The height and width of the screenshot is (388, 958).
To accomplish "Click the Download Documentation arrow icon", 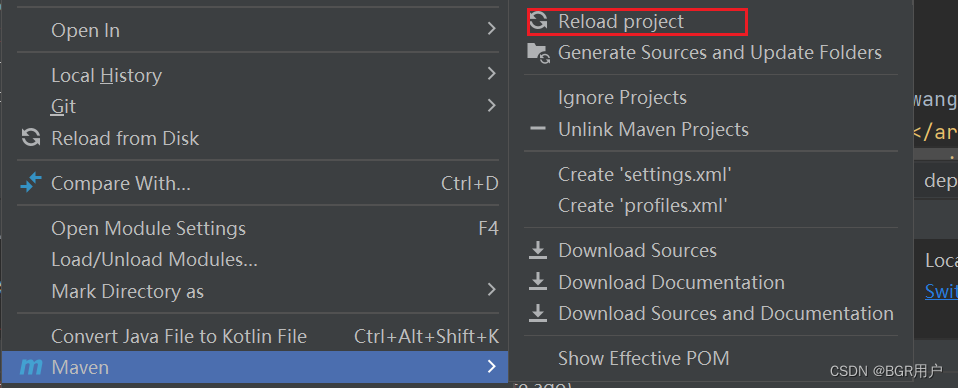I will pos(538,282).
